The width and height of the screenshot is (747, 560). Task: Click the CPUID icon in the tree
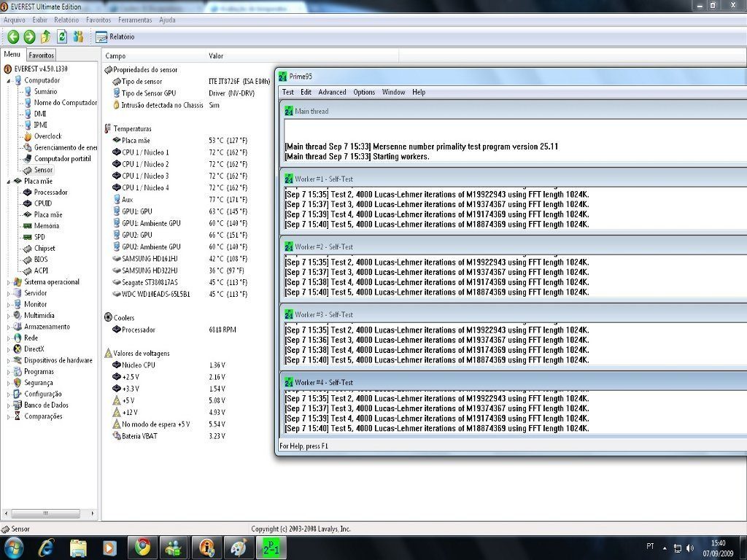tap(28, 203)
